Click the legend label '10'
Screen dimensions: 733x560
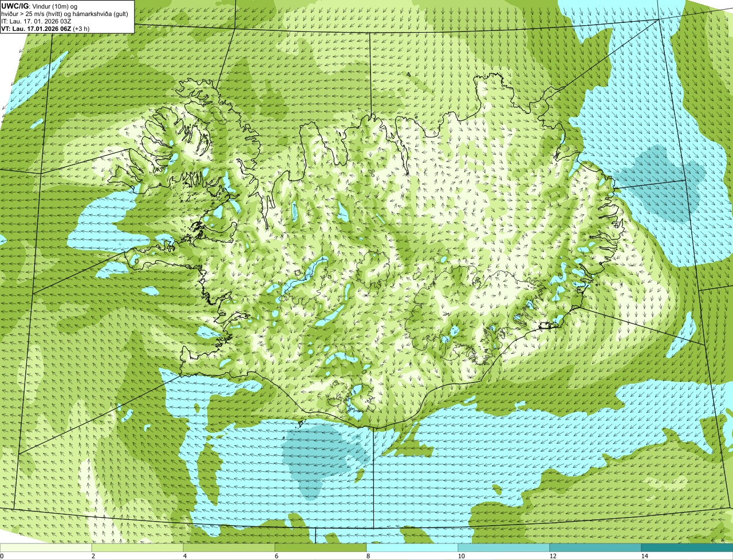[x=461, y=556]
